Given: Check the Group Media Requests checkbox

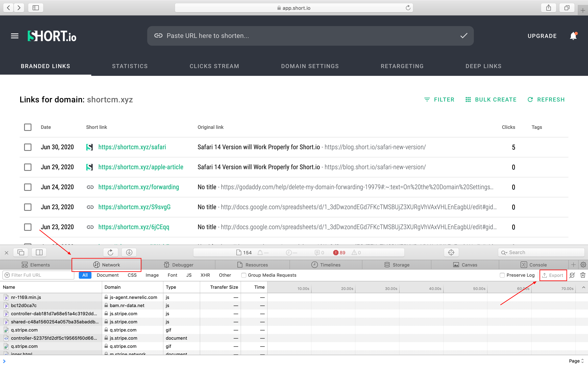Looking at the screenshot, I should tap(244, 275).
